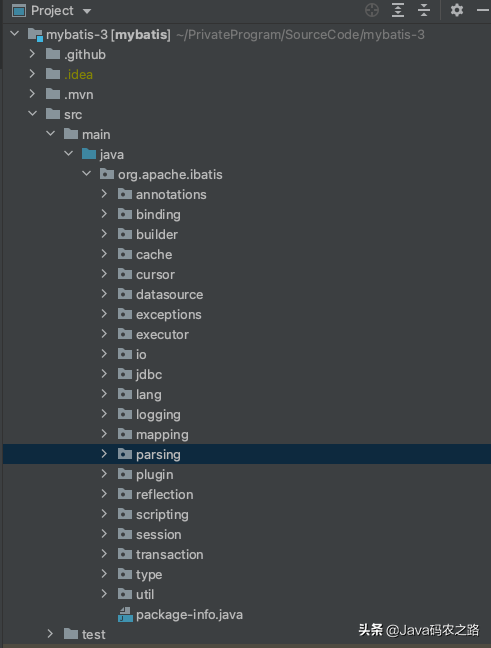Click the Expand All toolbar icon

click(398, 10)
